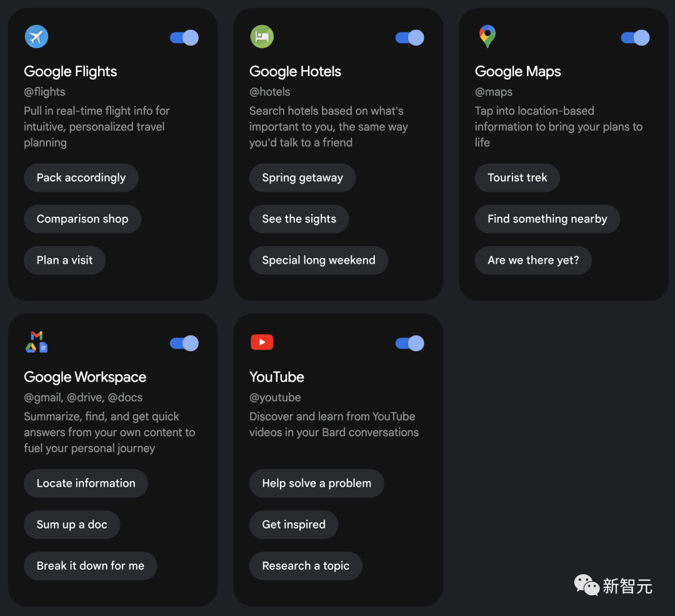
Task: Click the Google Hotels card title
Action: (295, 71)
